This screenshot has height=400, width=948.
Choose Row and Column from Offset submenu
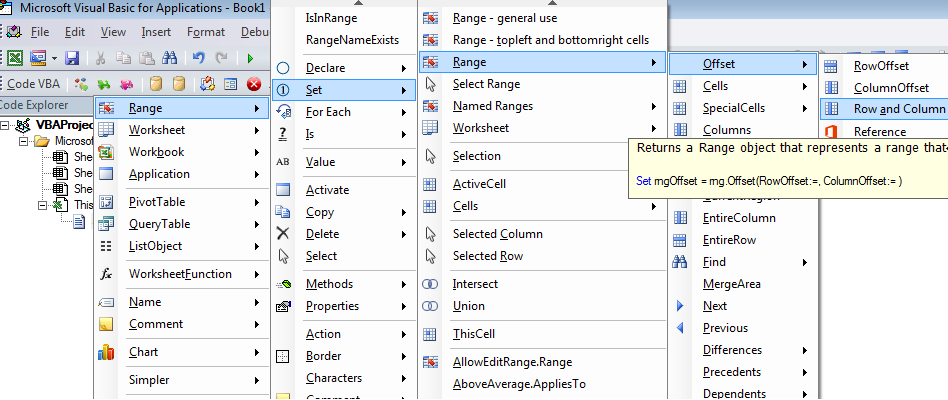898,108
